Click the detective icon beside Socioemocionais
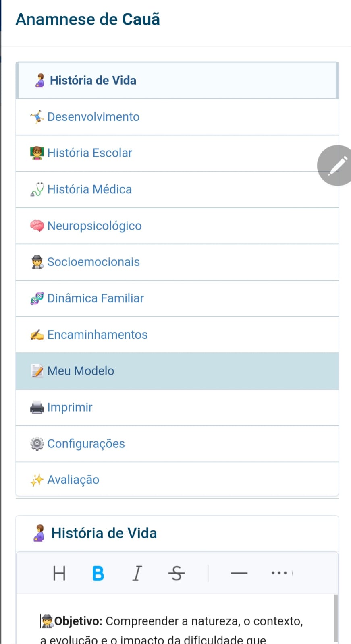 (x=37, y=262)
